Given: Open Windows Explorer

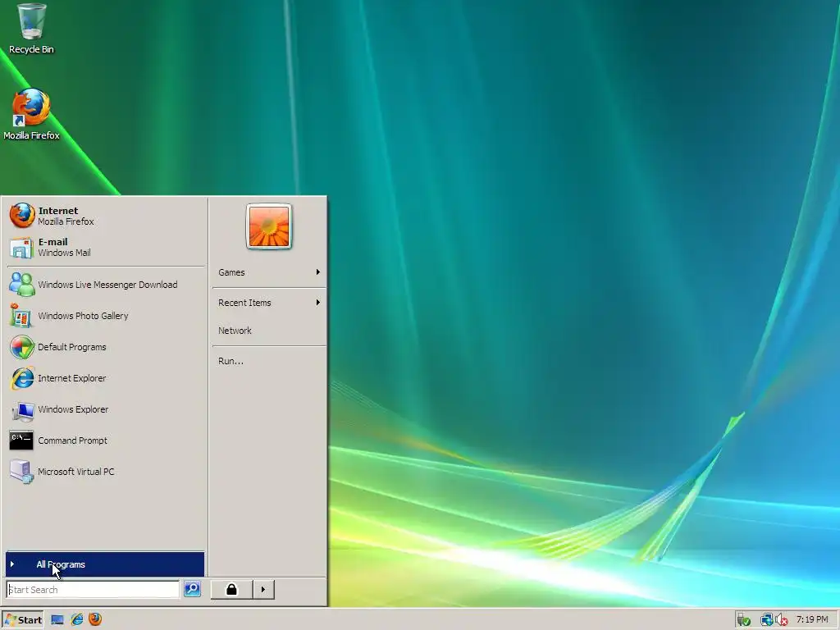Looking at the screenshot, I should 106,409.
